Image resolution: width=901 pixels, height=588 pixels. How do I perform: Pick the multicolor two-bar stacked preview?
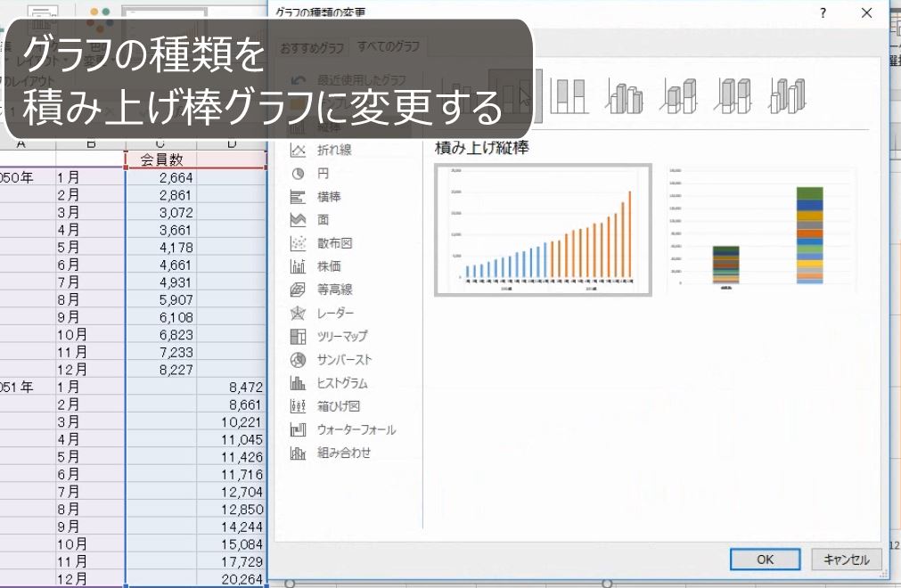[761, 230]
